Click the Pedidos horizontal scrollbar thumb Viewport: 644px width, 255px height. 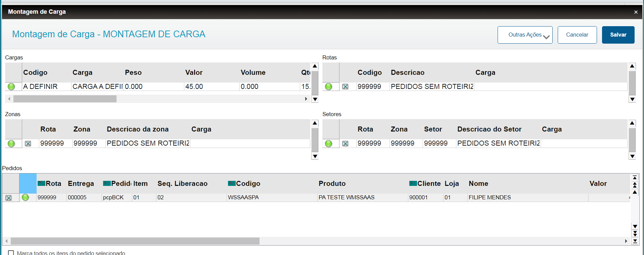point(135,241)
